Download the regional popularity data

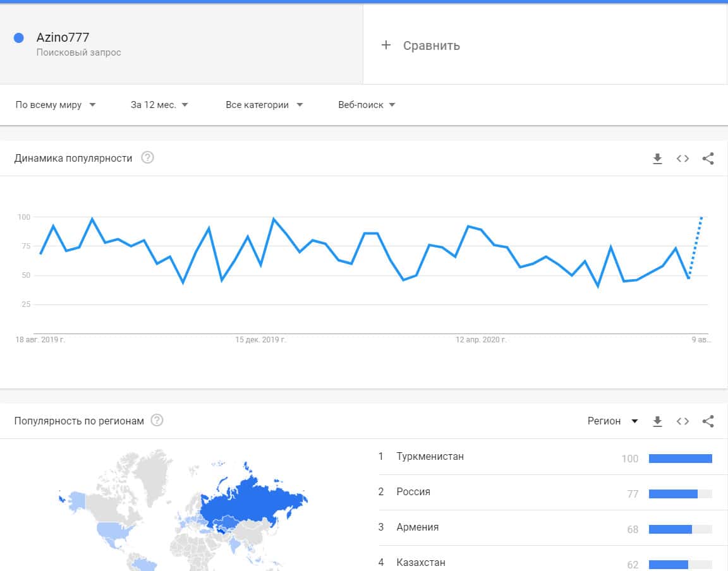pyautogui.click(x=657, y=421)
